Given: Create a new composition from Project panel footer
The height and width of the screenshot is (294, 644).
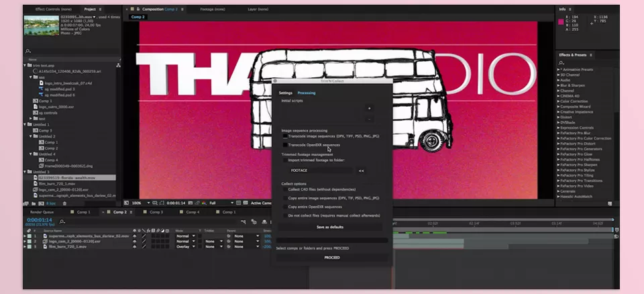Looking at the screenshot, I should click(x=41, y=203).
